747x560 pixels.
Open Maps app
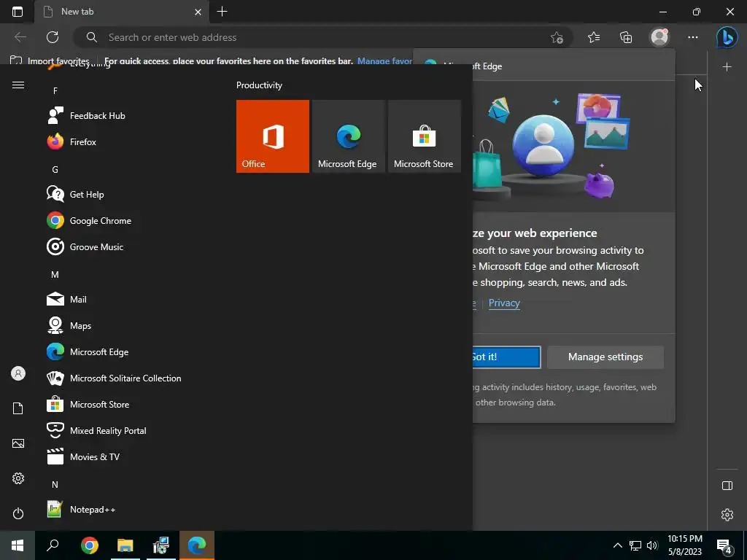coord(115,325)
